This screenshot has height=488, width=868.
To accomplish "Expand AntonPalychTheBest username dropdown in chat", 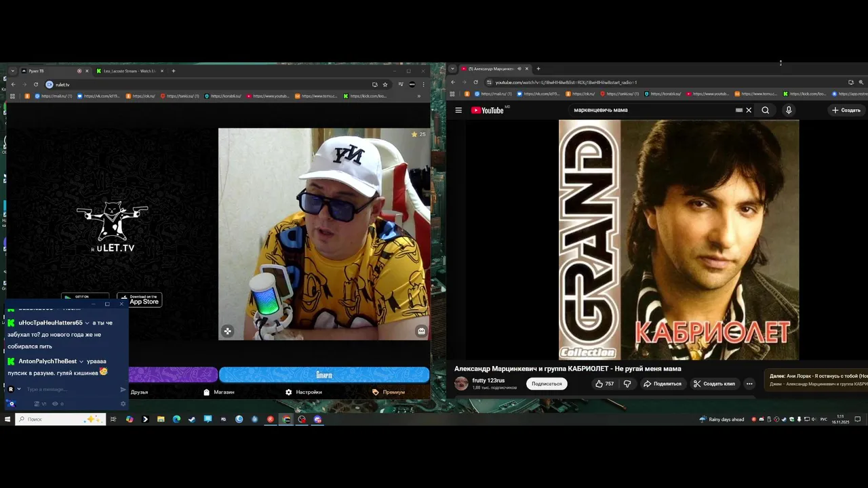I will pyautogui.click(x=81, y=362).
